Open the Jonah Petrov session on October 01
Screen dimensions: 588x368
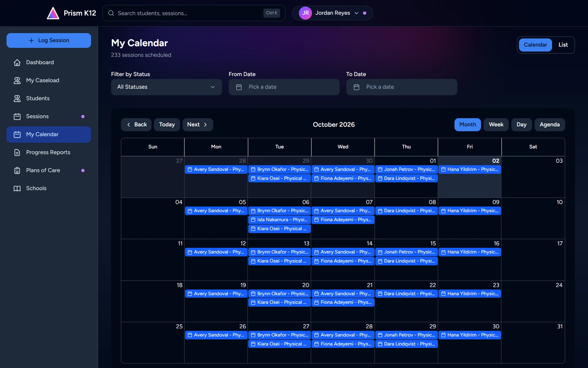tap(406, 169)
